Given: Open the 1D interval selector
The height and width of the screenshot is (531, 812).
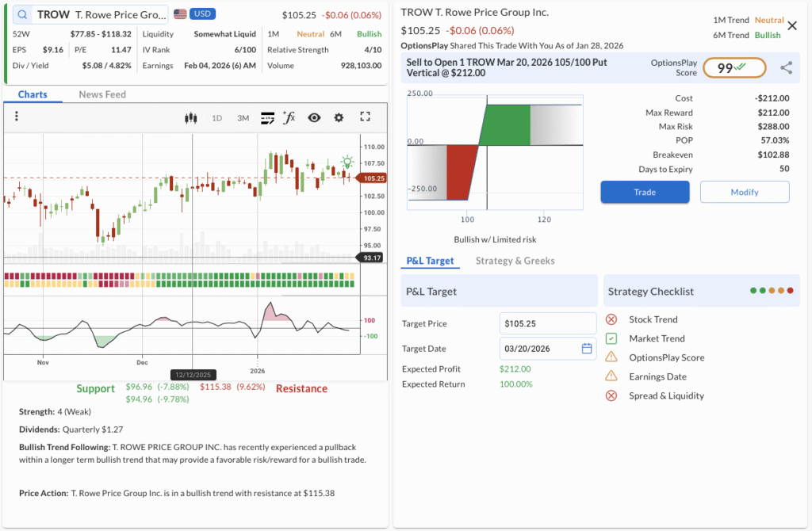Looking at the screenshot, I should [216, 118].
